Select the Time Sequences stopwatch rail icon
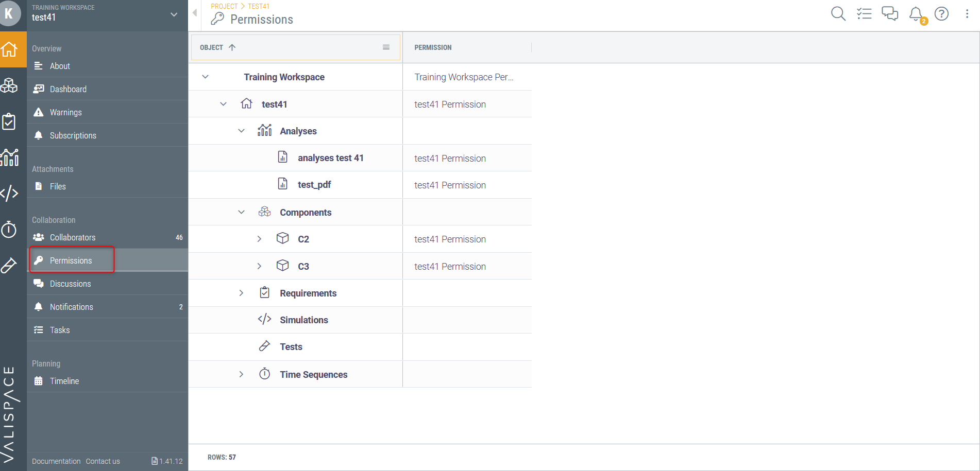The height and width of the screenshot is (471, 980). click(9, 229)
